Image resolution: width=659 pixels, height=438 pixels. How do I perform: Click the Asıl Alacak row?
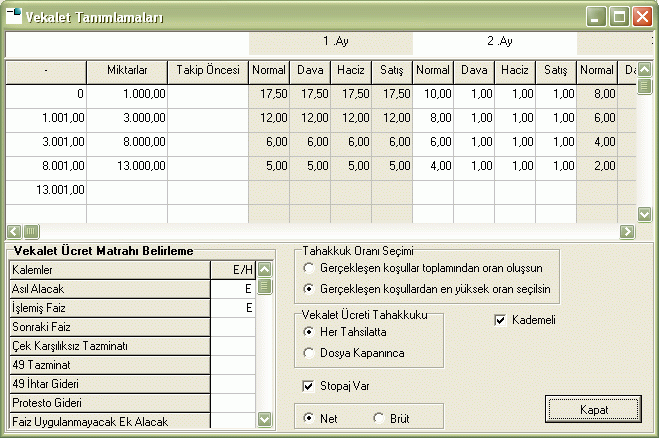coord(110,289)
